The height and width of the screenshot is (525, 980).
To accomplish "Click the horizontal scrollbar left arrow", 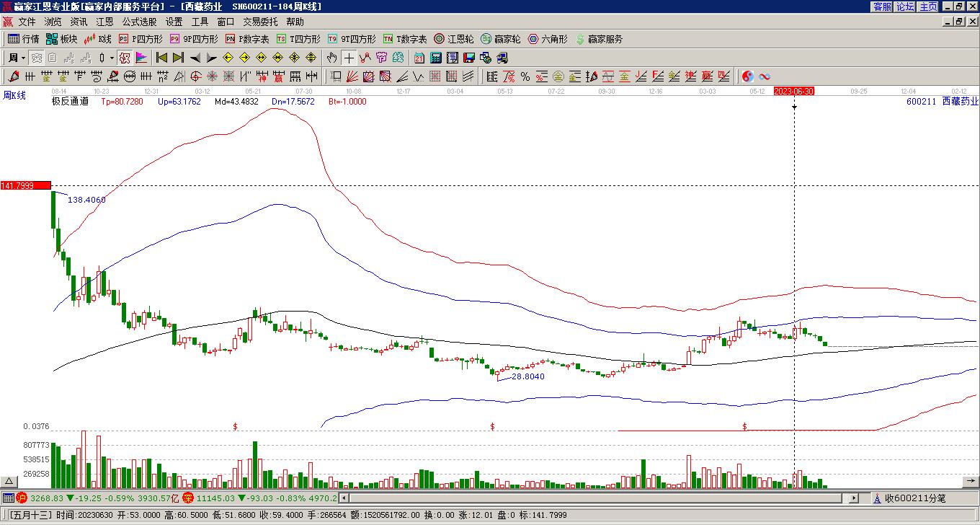I will coord(344,498).
